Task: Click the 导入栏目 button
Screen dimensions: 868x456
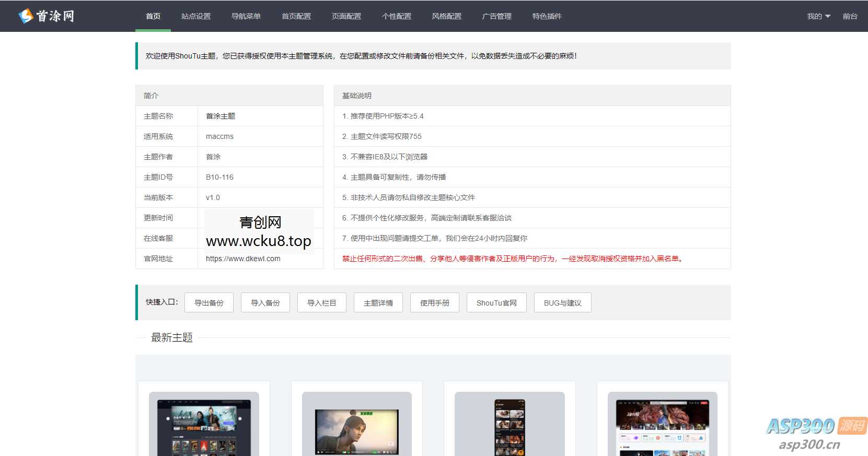Action: point(322,302)
